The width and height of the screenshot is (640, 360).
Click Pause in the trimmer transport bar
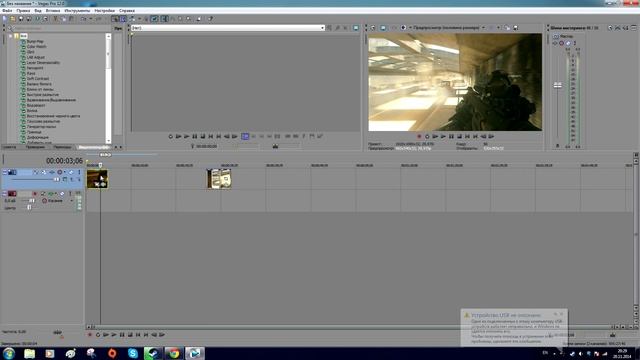tap(195, 136)
